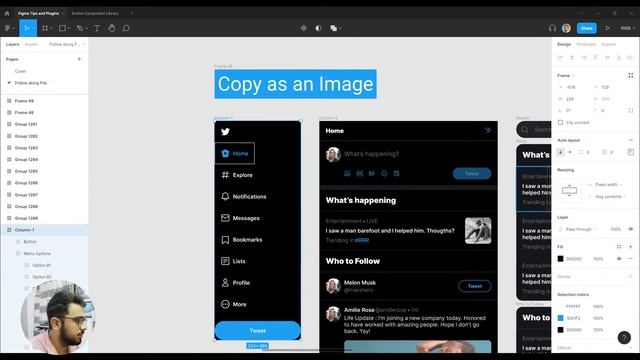Toggle fill 000000 visibility eye

tap(619, 259)
